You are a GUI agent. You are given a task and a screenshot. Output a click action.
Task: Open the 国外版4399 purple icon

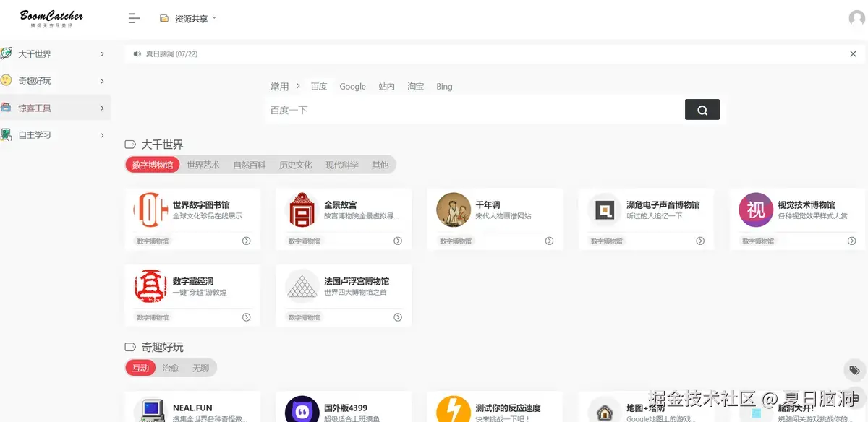tap(302, 410)
